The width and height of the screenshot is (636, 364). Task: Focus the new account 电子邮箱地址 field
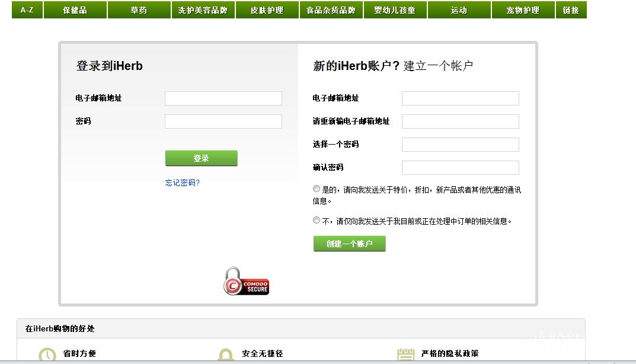(461, 98)
